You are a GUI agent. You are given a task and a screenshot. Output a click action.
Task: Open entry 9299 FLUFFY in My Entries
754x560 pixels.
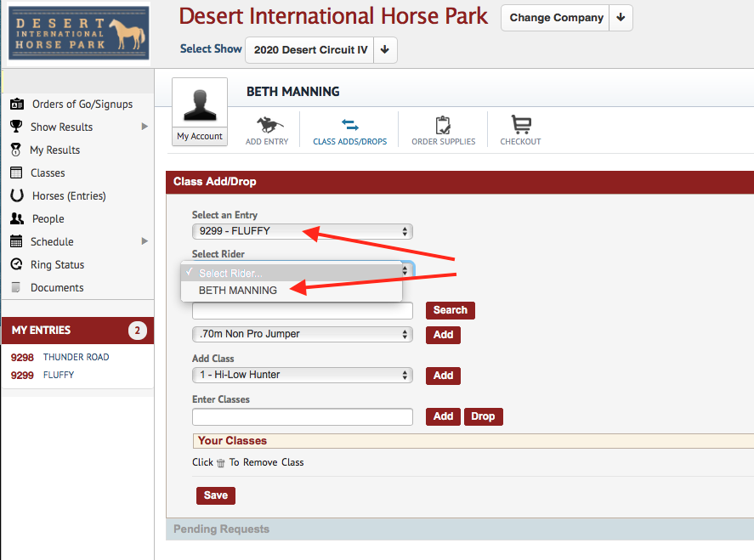(x=43, y=375)
